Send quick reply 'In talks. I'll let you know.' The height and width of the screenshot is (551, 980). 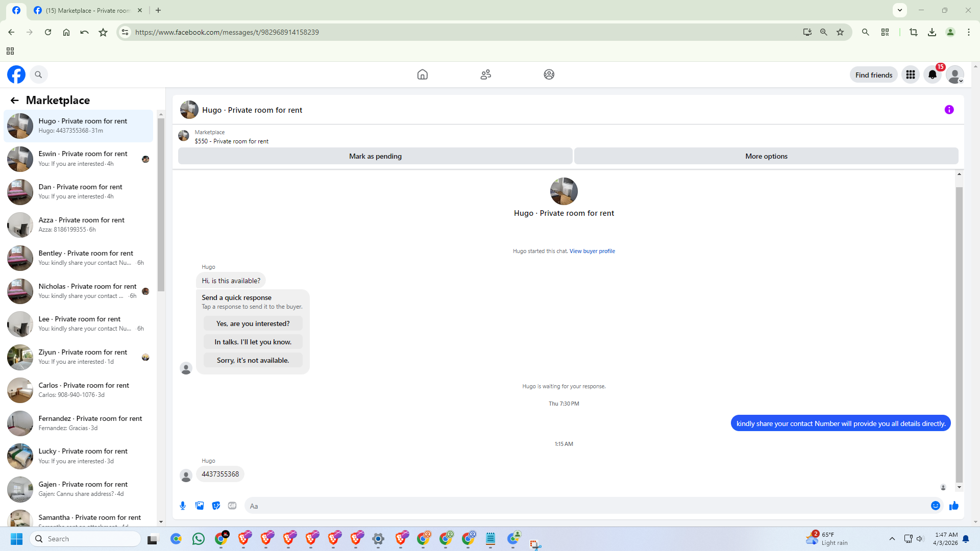point(253,342)
